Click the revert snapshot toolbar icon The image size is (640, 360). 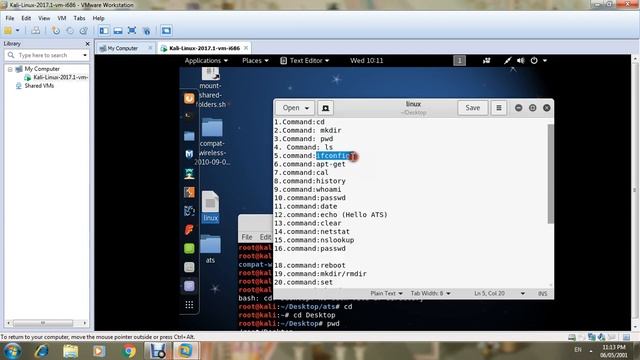coord(70,31)
